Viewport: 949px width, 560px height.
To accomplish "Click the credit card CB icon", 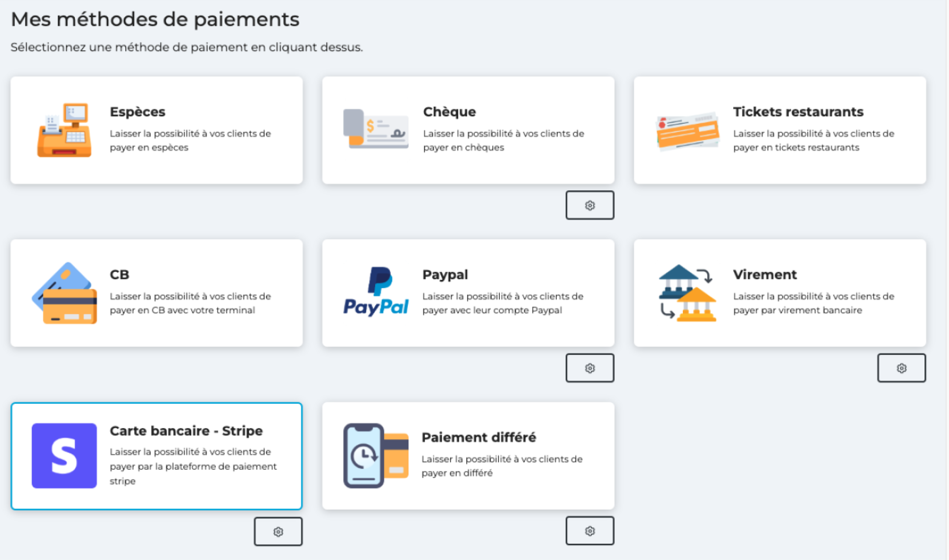I will [x=64, y=293].
